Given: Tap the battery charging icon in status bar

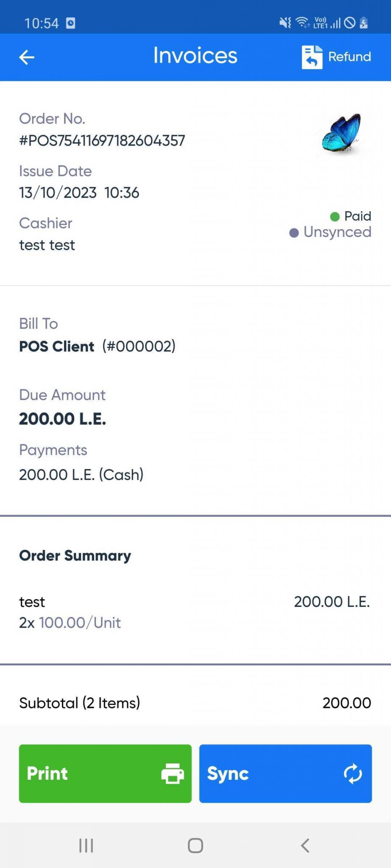Looking at the screenshot, I should point(363,23).
